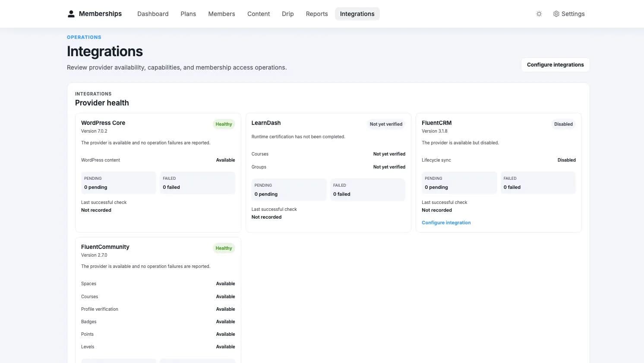Click FluentCRM 0 failed value
Screen dimensions: 644x363
(512, 187)
